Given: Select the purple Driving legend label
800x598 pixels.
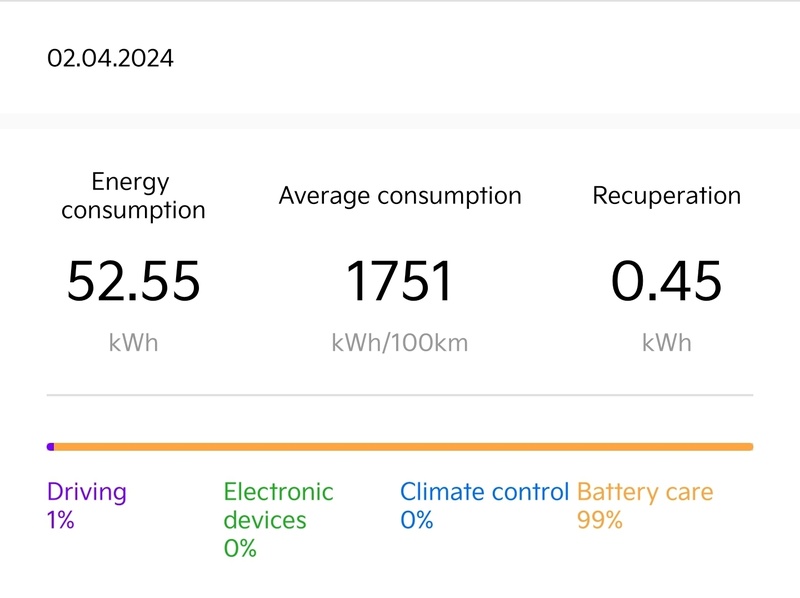Looking at the screenshot, I should [87, 492].
